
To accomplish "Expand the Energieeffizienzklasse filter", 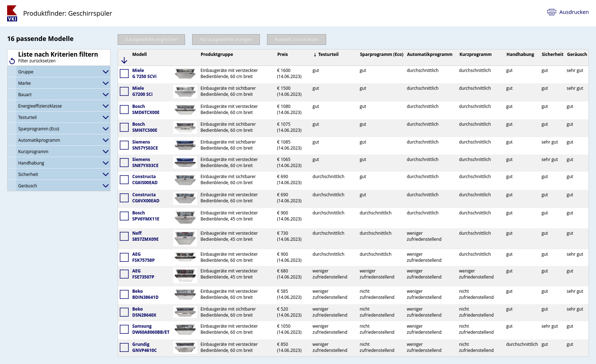I will click(x=59, y=106).
